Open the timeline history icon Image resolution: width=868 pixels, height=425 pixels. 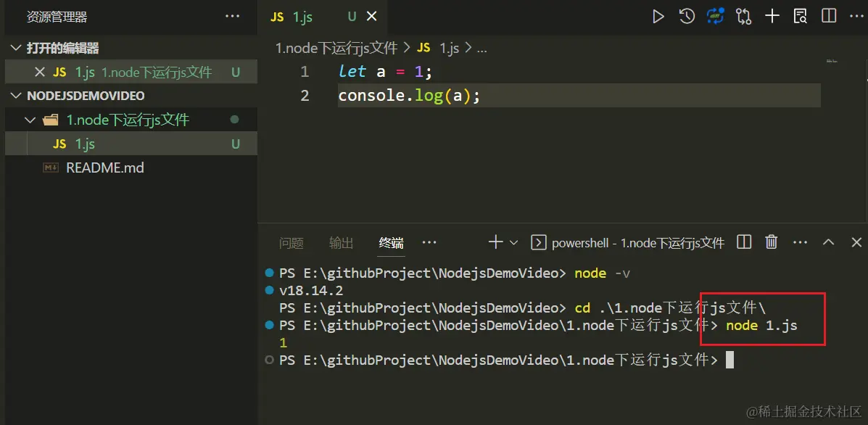click(x=687, y=17)
